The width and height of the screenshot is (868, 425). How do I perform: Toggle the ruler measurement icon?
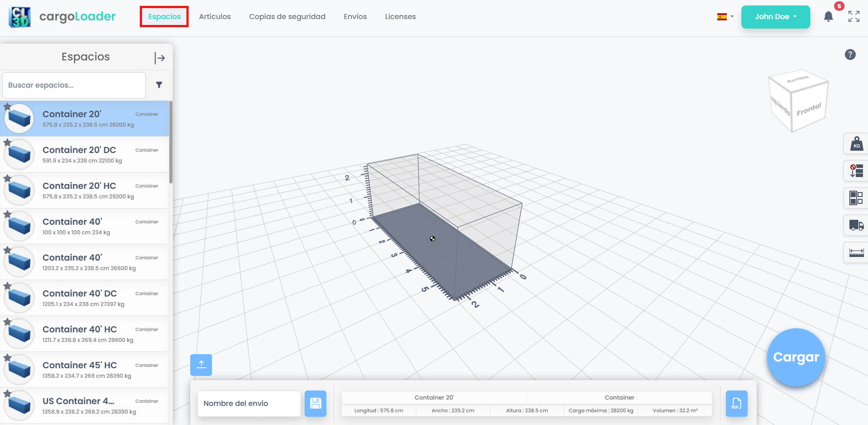point(856,252)
